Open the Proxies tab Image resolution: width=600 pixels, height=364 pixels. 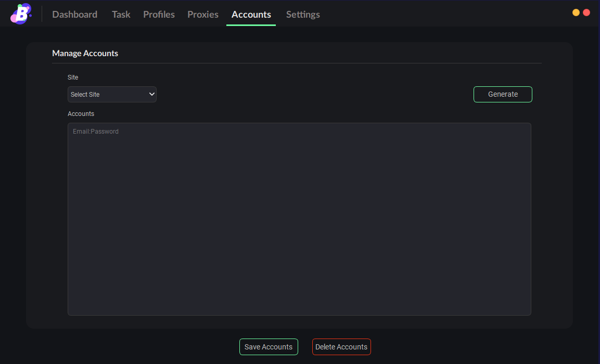tap(203, 15)
